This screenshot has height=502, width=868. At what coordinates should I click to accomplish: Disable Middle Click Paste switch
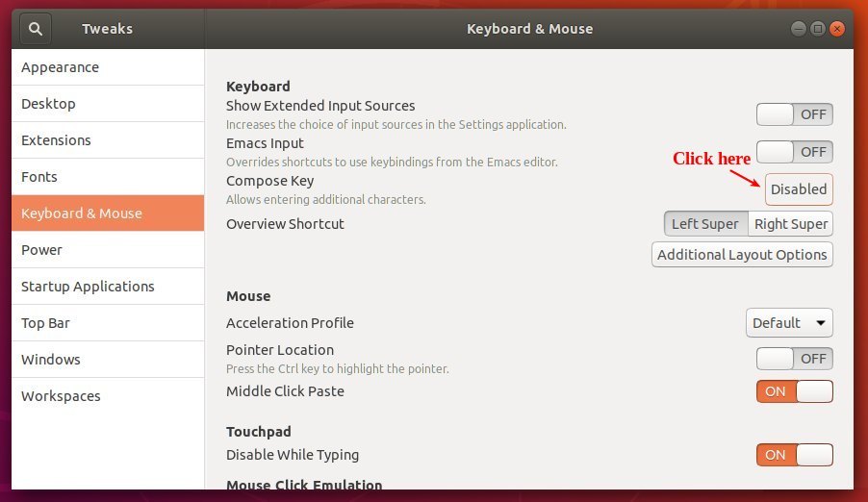pos(794,391)
